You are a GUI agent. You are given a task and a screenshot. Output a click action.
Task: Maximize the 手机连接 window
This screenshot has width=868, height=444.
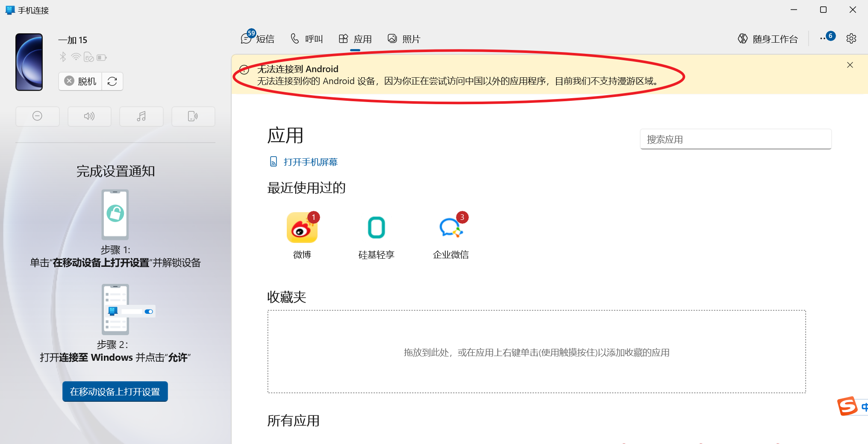823,10
